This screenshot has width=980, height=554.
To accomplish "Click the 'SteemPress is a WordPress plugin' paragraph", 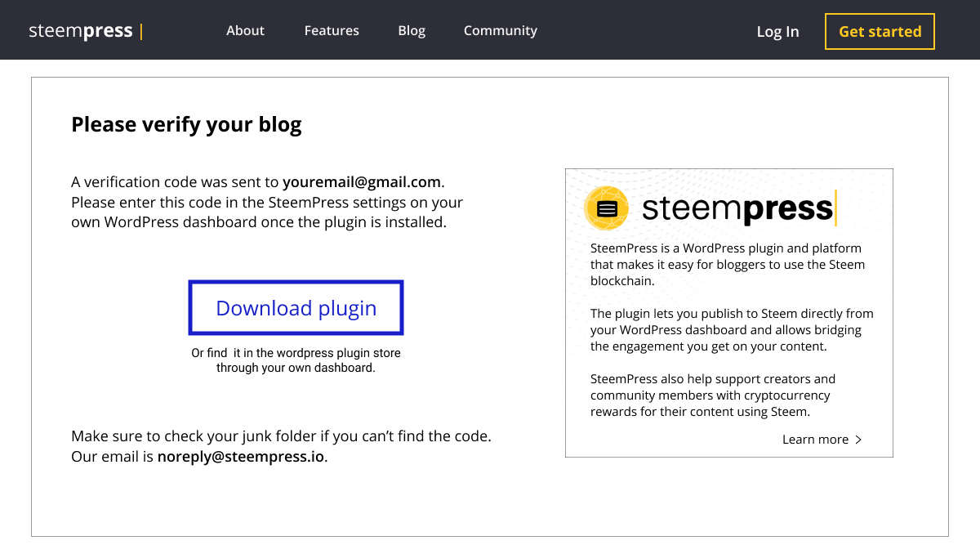I will click(x=728, y=264).
